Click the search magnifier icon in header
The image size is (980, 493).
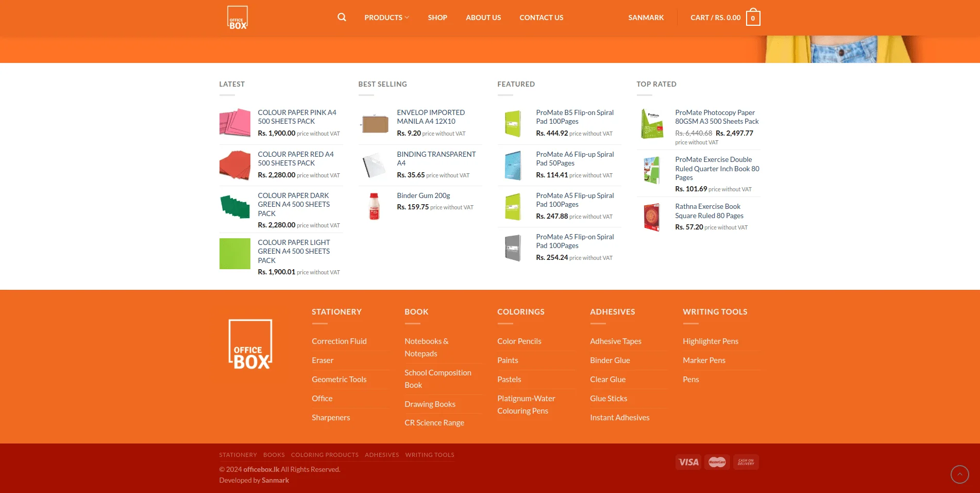(x=342, y=18)
